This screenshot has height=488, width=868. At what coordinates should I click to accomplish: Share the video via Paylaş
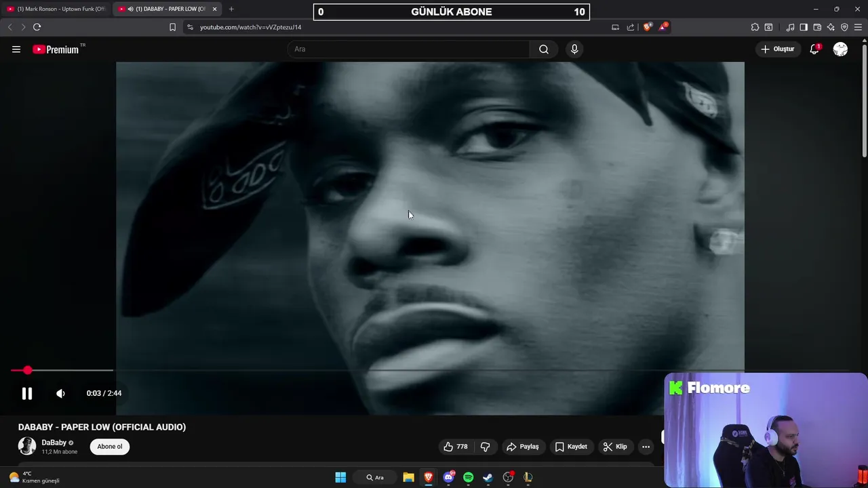[x=523, y=447]
